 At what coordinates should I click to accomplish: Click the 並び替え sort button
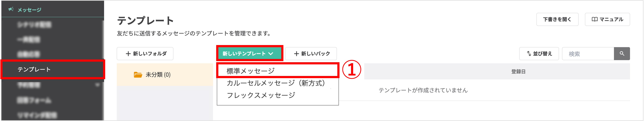point(539,53)
